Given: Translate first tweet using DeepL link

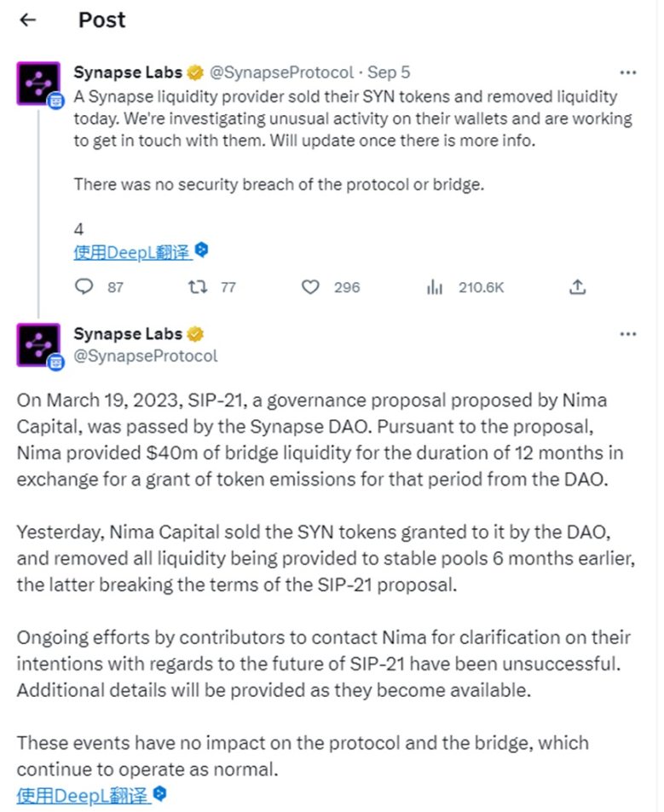Looking at the screenshot, I should (132, 252).
